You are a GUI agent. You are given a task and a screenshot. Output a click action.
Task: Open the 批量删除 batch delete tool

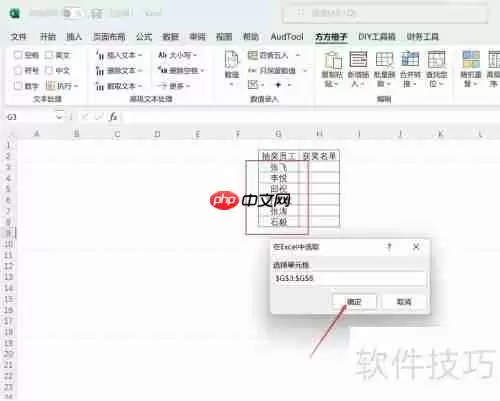click(384, 69)
